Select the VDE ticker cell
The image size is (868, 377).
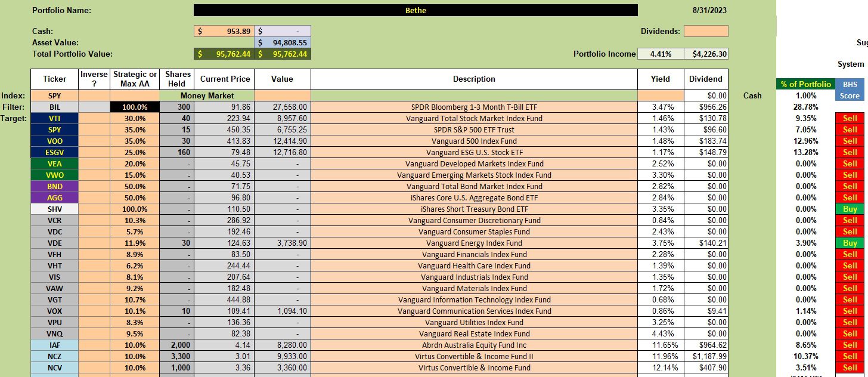pyautogui.click(x=55, y=243)
